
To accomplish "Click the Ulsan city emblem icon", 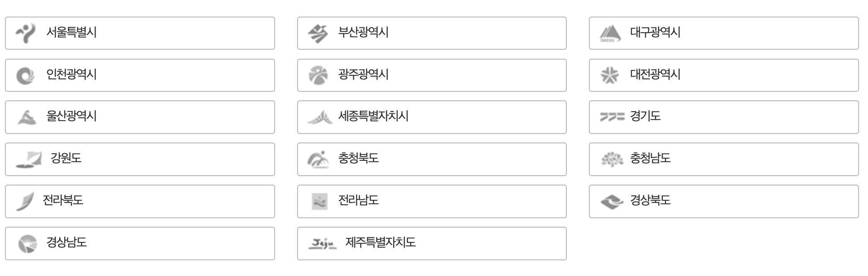I will click(x=26, y=117).
